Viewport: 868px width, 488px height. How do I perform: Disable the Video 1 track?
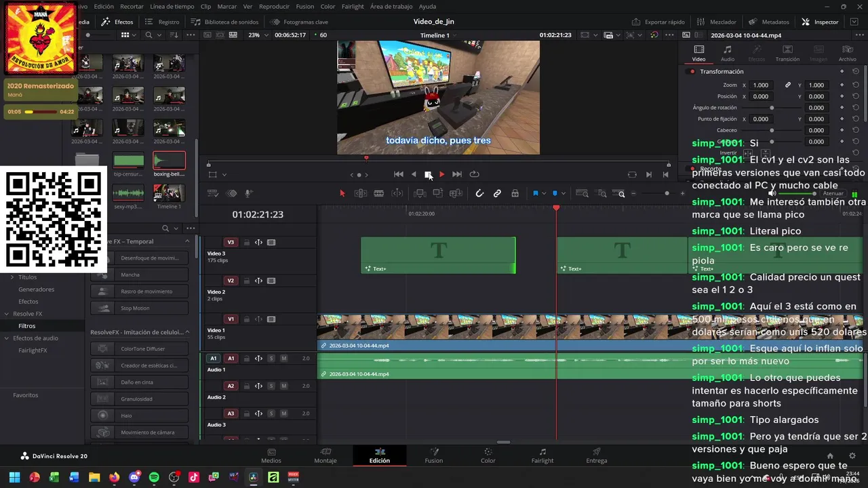tap(271, 319)
